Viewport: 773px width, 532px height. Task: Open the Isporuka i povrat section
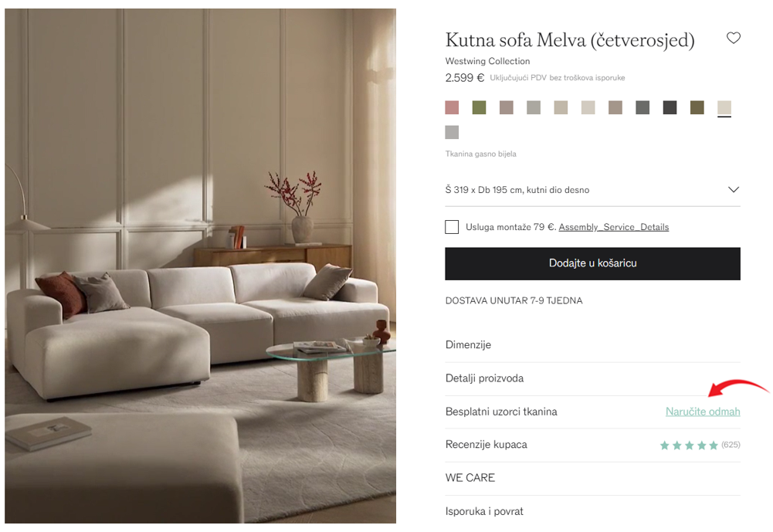(x=592, y=511)
